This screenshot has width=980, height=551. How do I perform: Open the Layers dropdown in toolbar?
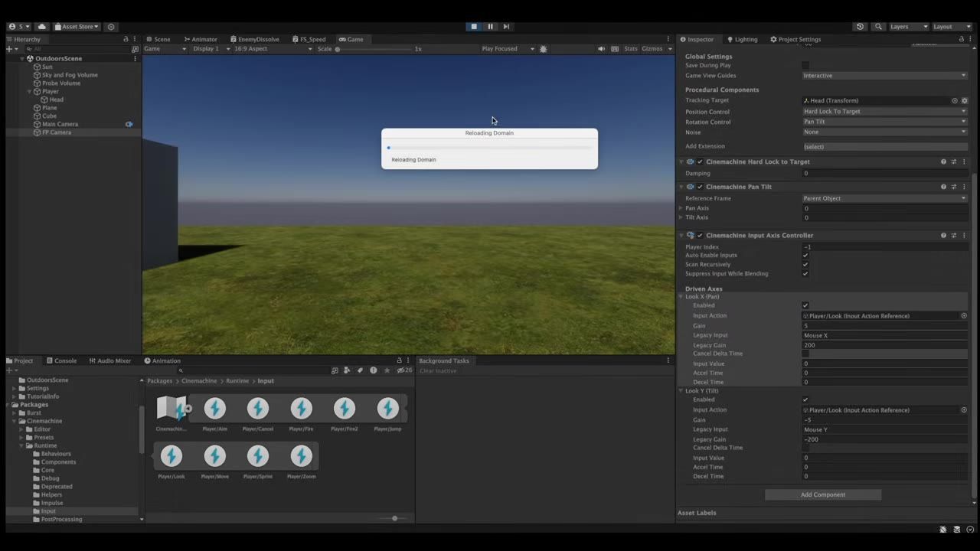(908, 27)
